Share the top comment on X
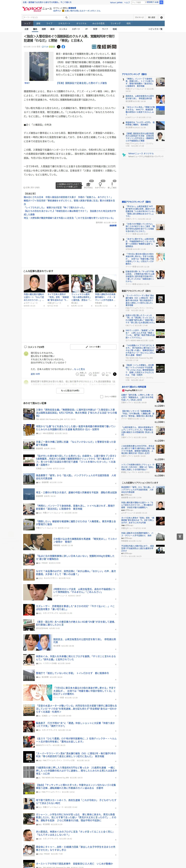This screenshot has width=186, height=868. coord(115,374)
